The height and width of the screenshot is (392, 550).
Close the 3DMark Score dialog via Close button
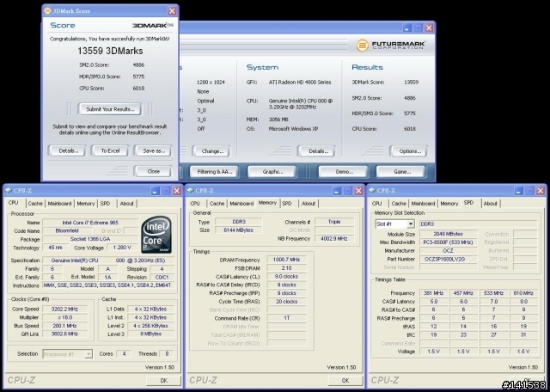click(x=154, y=171)
